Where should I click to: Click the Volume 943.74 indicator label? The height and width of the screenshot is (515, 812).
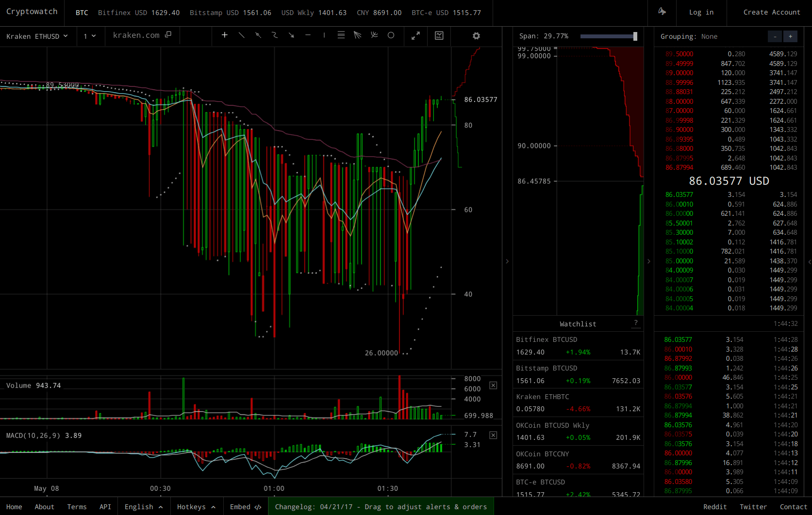(33, 386)
